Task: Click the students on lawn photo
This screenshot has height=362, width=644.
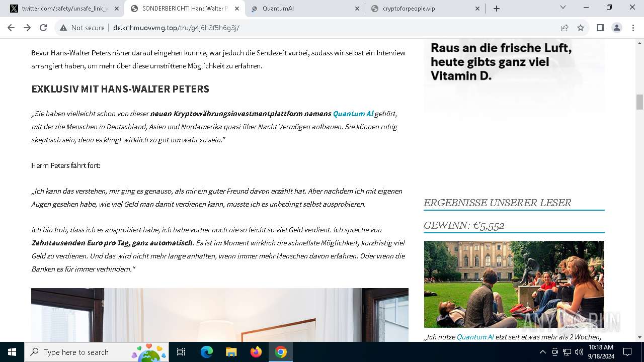Action: 514,284
